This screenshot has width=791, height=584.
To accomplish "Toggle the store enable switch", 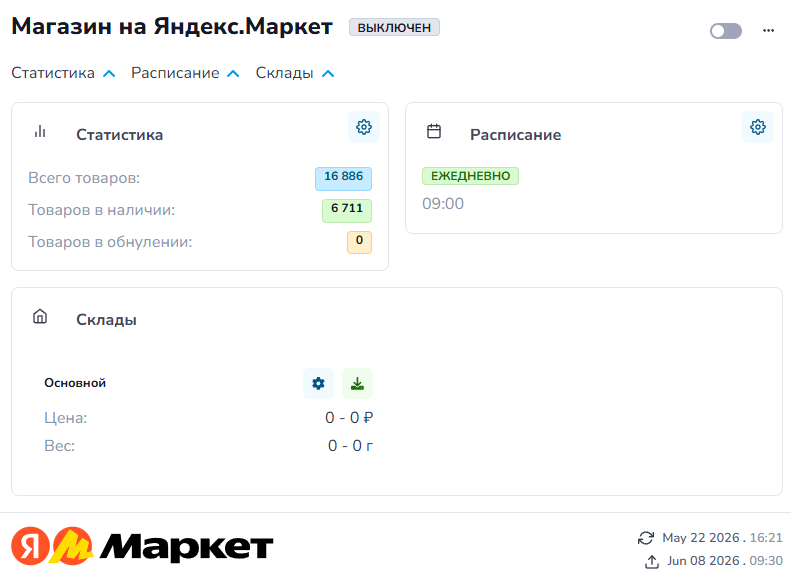I will coord(725,31).
